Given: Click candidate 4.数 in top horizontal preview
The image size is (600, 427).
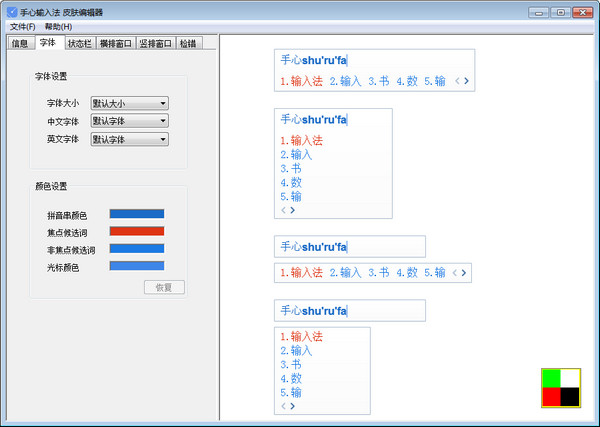Looking at the screenshot, I should pyautogui.click(x=407, y=81).
